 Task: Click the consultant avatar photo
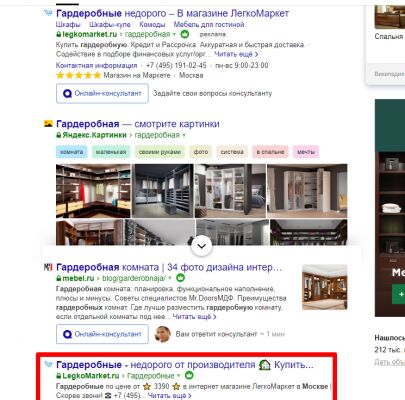point(163,334)
